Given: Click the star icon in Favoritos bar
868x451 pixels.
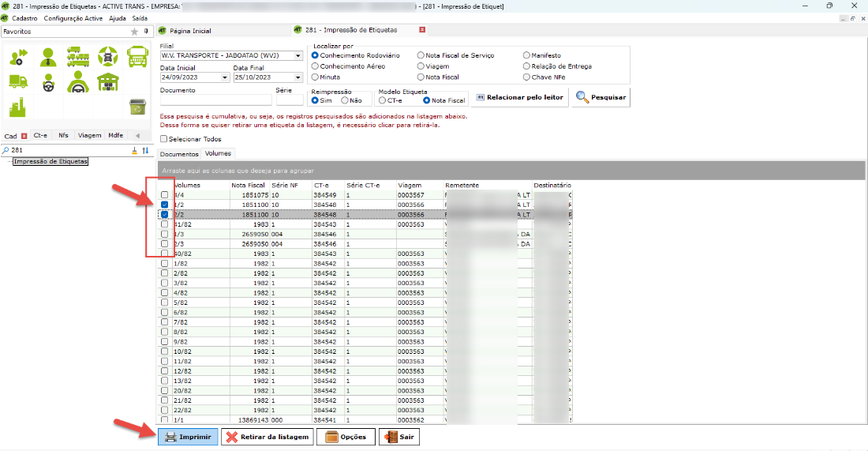Looking at the screenshot, I should 134,32.
